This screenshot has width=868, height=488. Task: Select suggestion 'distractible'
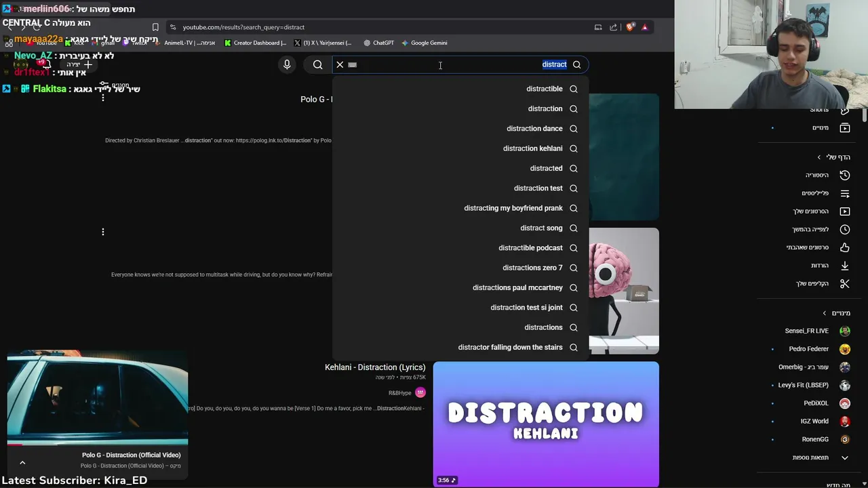(460, 89)
